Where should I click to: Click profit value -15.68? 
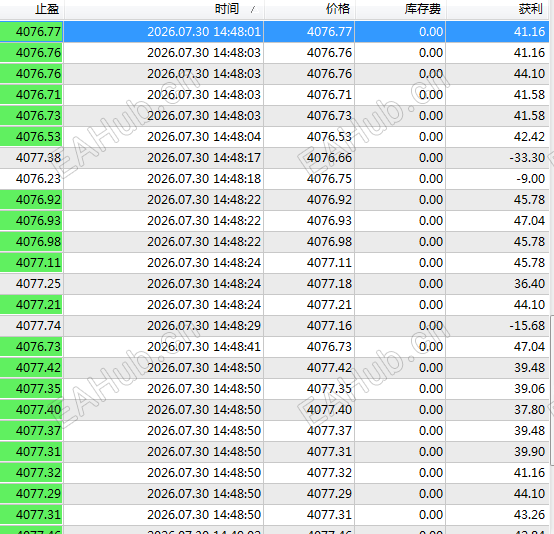[x=527, y=325]
